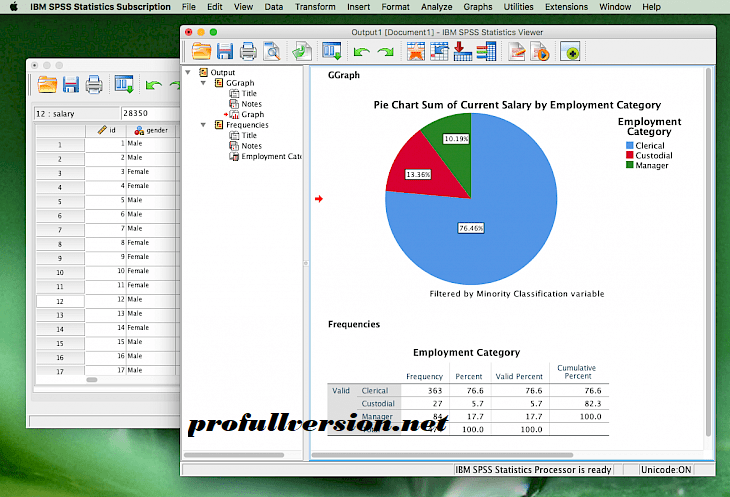Select the id column header
This screenshot has height=497, width=730.
(107, 130)
